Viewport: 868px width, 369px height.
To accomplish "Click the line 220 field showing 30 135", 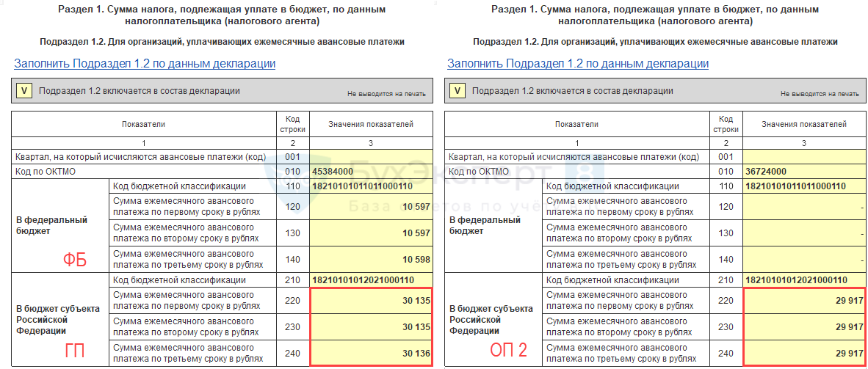I will [x=371, y=301].
